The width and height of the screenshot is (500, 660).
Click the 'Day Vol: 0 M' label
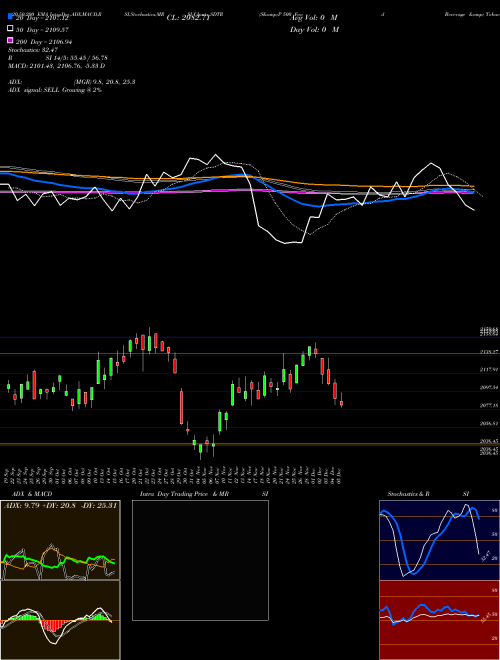(314, 30)
